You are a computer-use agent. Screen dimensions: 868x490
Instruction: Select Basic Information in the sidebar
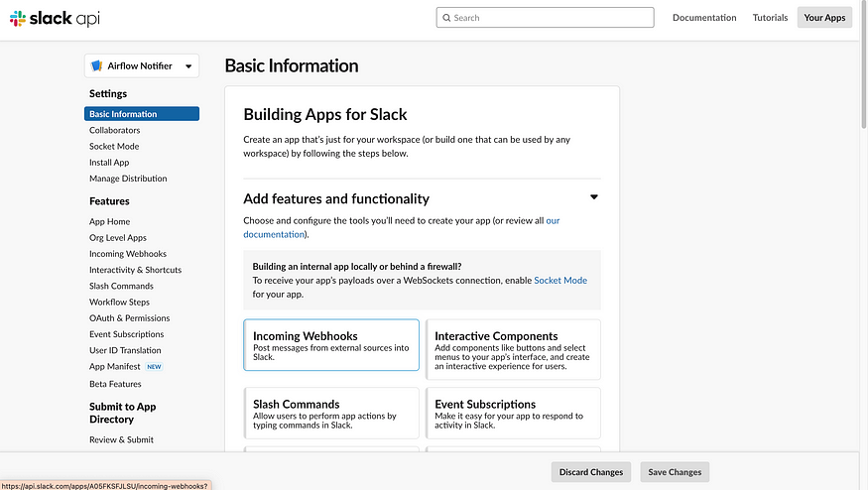142,113
